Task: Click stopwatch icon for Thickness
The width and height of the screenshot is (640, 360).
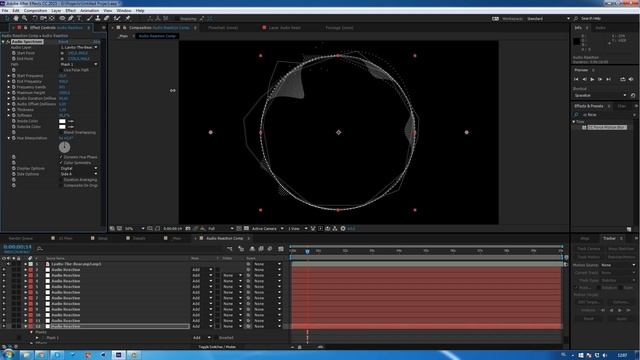Action: pos(13,110)
